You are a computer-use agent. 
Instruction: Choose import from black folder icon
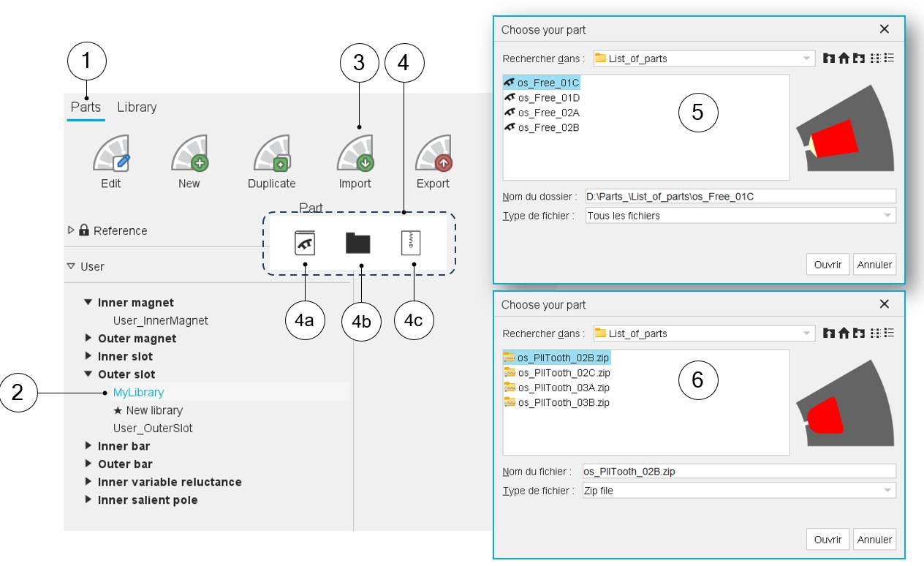(358, 243)
